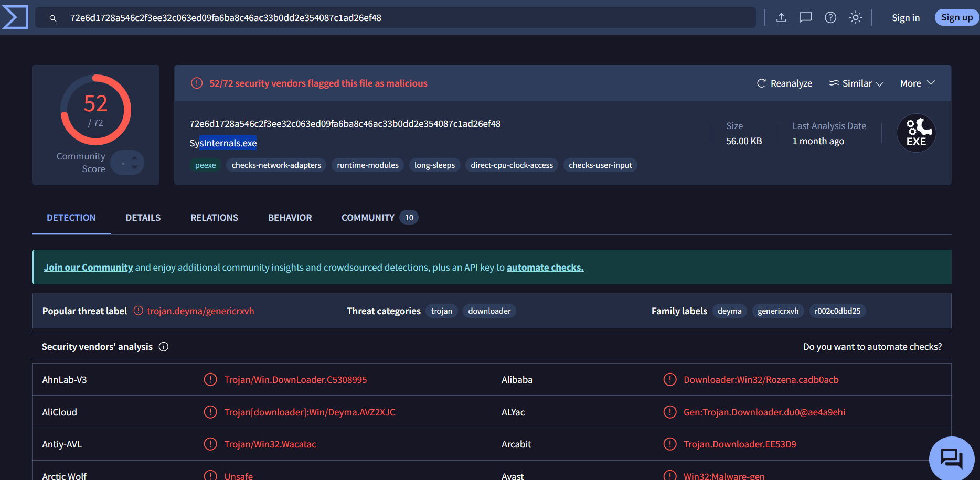980x480 pixels.
Task: Open the VirusTotal home logo
Action: coord(15,17)
